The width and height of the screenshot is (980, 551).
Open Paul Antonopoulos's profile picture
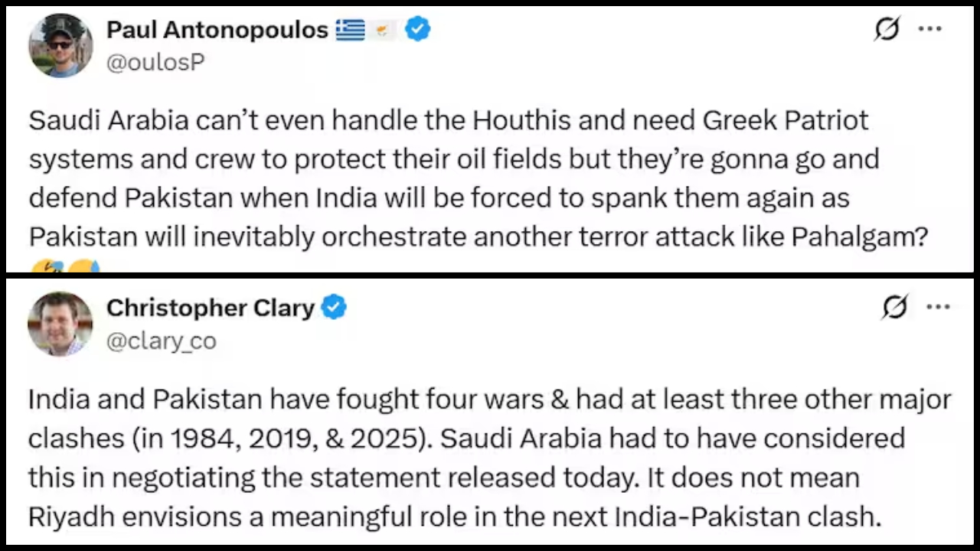(x=60, y=45)
